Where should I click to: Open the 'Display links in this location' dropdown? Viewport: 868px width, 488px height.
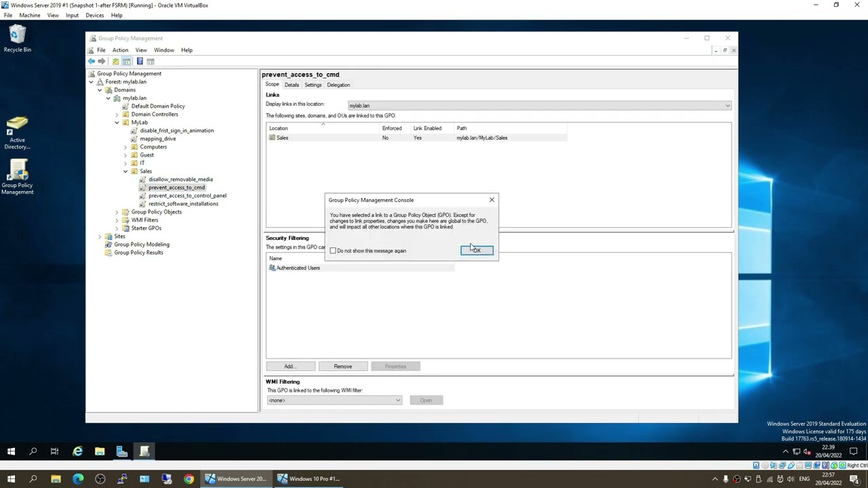tap(539, 106)
